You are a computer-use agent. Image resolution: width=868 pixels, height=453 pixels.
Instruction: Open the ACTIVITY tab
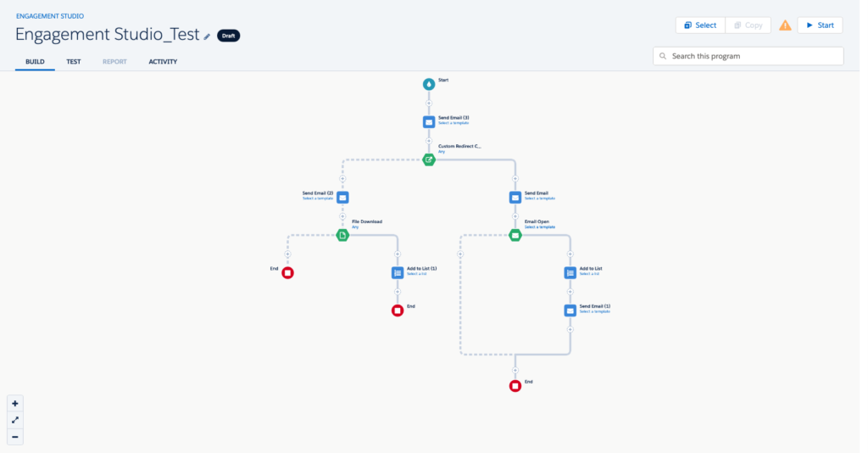163,62
